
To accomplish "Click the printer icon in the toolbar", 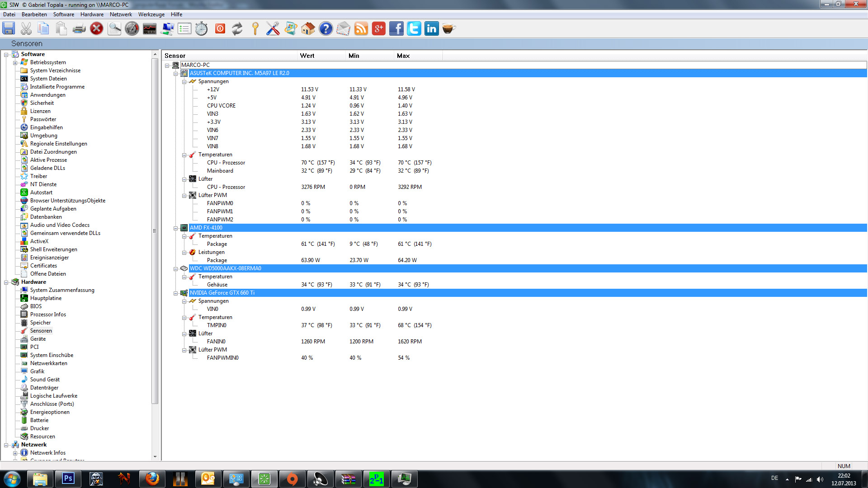I will tap(79, 29).
